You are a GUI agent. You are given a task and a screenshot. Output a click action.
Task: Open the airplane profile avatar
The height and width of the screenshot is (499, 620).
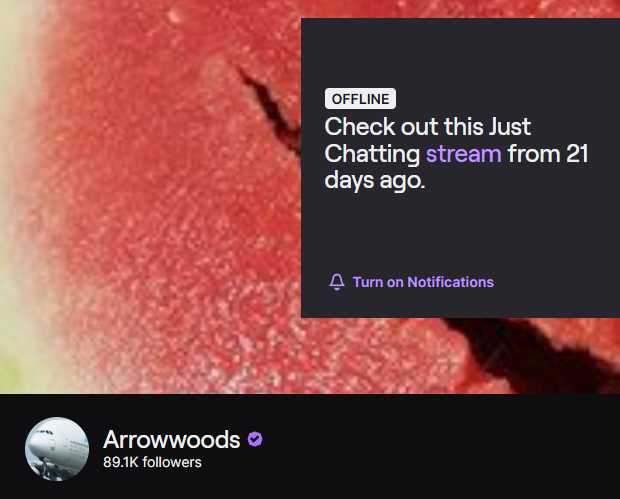[x=57, y=449]
